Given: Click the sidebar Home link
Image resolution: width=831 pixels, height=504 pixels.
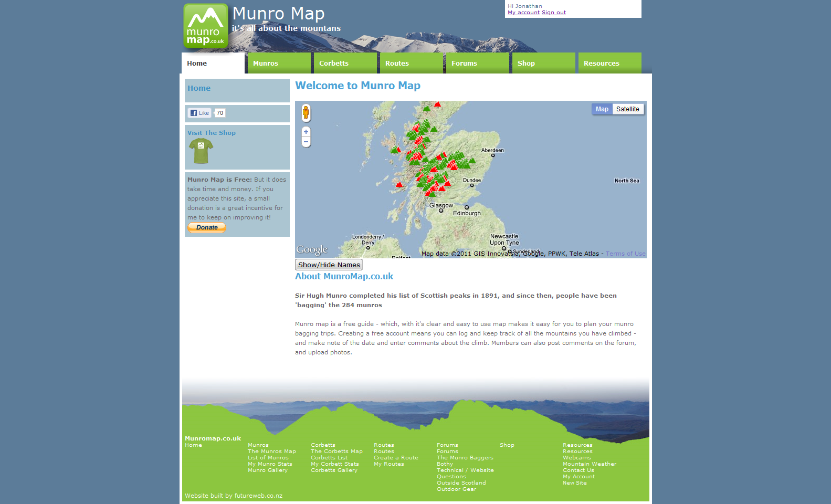Looking at the screenshot, I should tap(199, 88).
